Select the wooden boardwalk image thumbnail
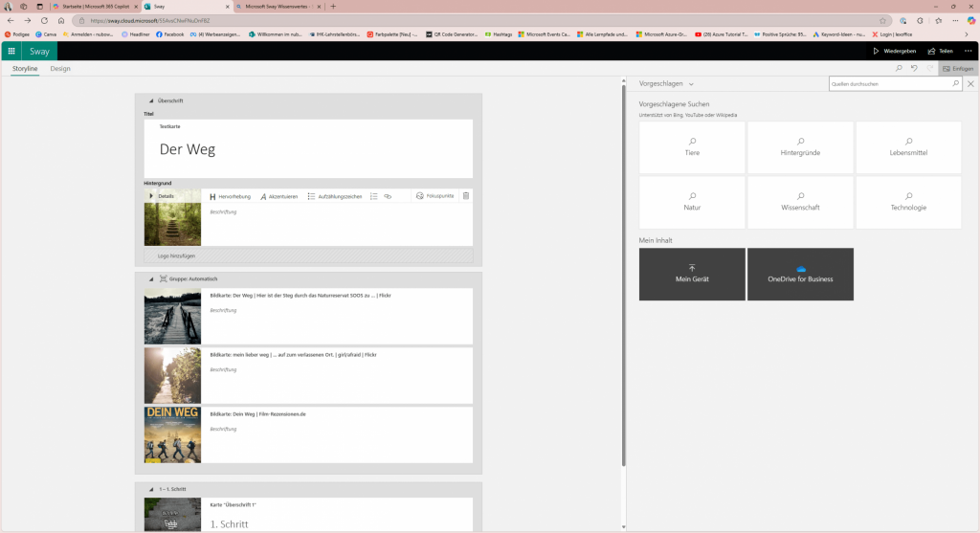Image resolution: width=980 pixels, height=533 pixels. 172,316
